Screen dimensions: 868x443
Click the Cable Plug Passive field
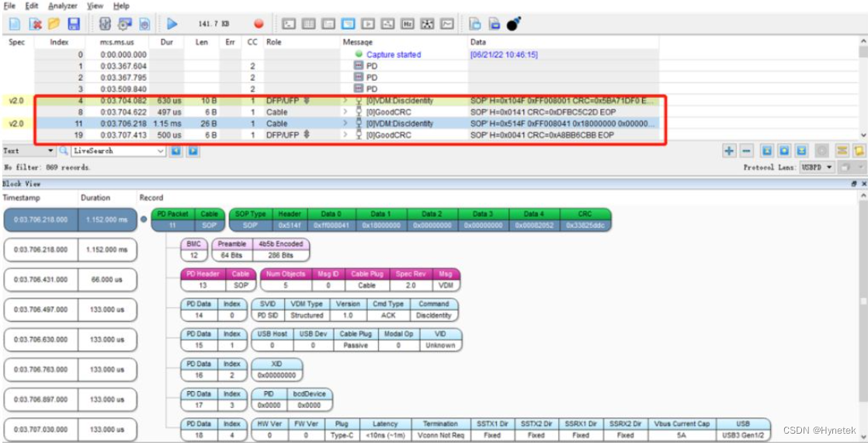tap(356, 340)
